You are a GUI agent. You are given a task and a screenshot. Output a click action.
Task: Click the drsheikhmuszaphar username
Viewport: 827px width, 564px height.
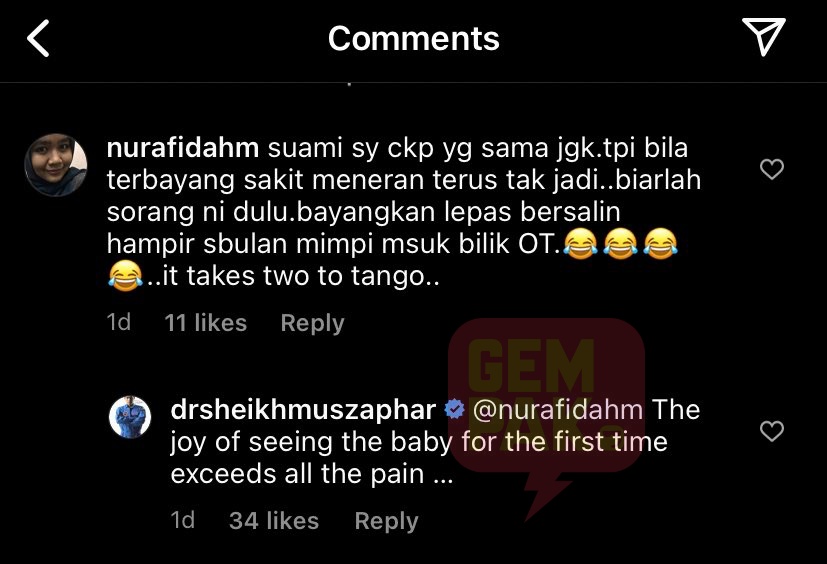303,410
